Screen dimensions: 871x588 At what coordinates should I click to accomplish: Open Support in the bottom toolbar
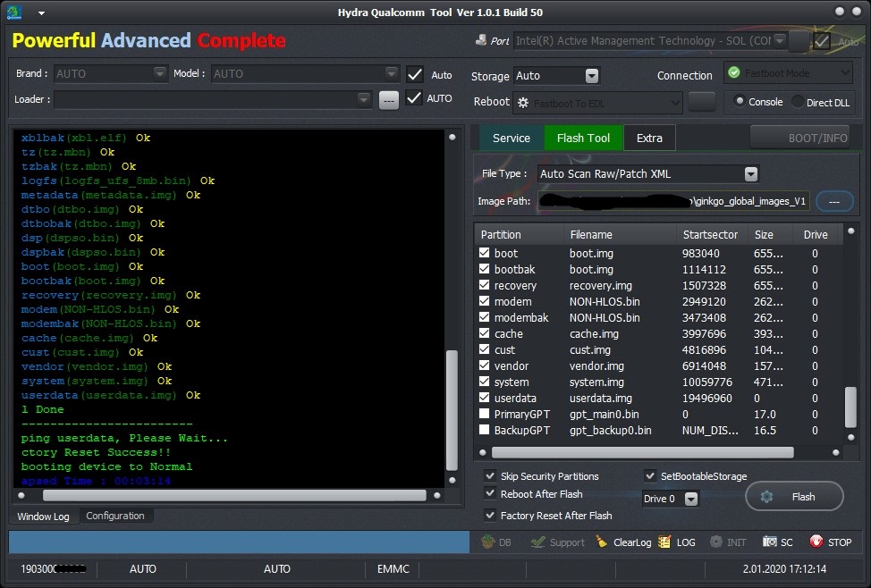557,542
